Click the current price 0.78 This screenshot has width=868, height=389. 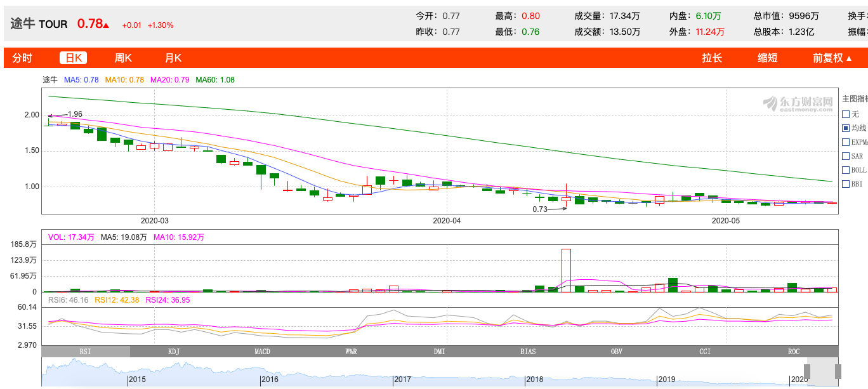pos(90,24)
